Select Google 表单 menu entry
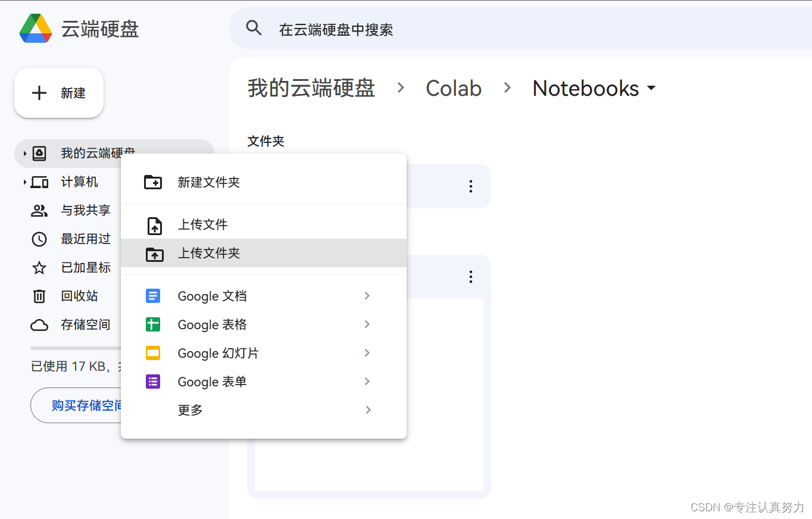This screenshot has width=812, height=519. (x=264, y=382)
